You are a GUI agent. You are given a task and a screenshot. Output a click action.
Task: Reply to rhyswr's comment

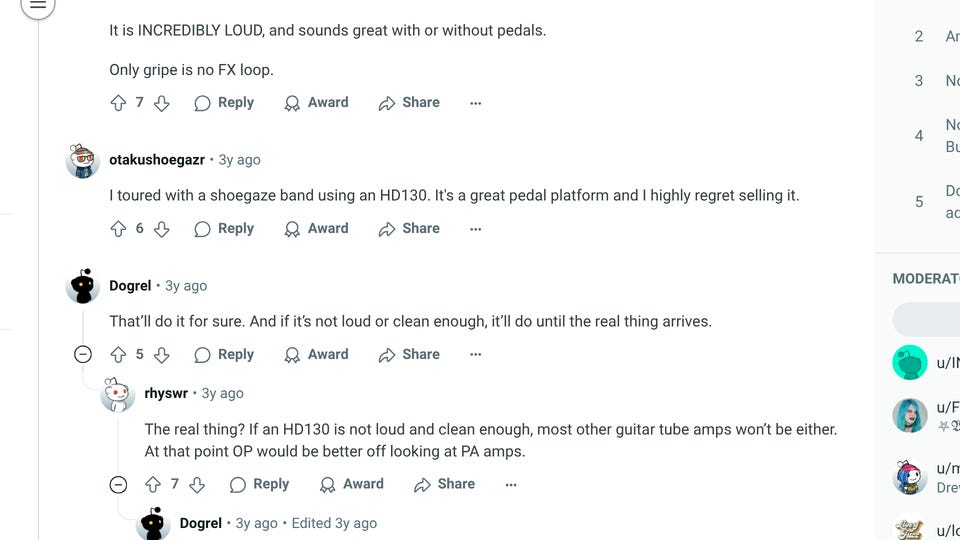pos(259,484)
